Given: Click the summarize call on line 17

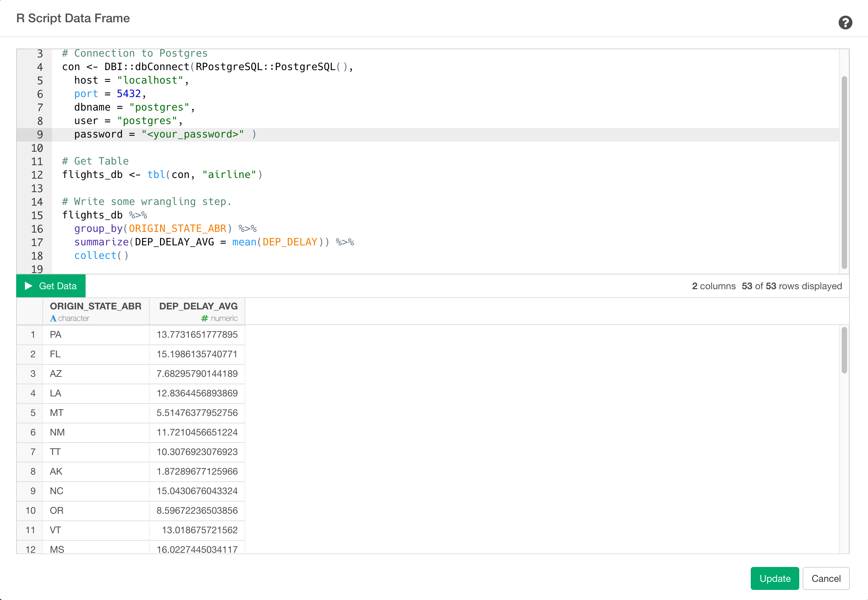Looking at the screenshot, I should [x=101, y=242].
